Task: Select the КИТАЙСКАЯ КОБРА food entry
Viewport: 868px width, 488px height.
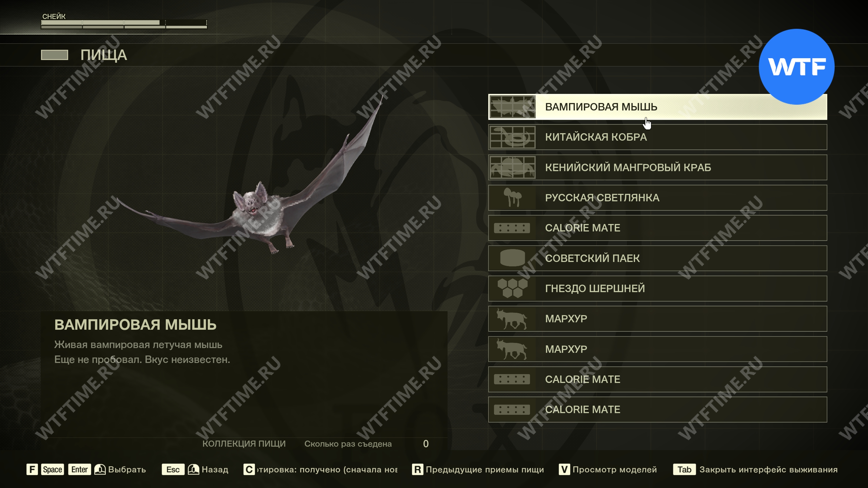Action: tap(657, 137)
